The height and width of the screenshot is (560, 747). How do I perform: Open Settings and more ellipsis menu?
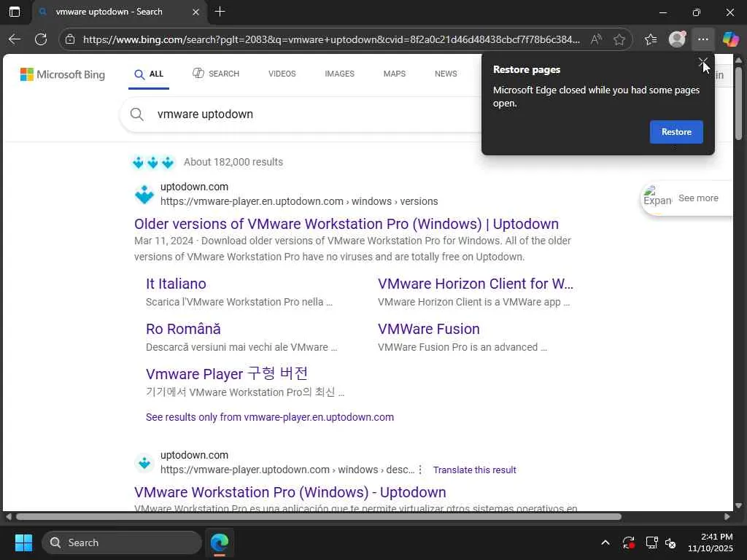click(x=703, y=39)
